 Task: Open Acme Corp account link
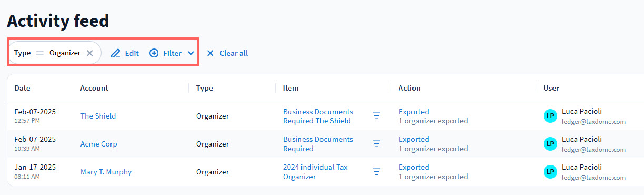[x=99, y=144]
